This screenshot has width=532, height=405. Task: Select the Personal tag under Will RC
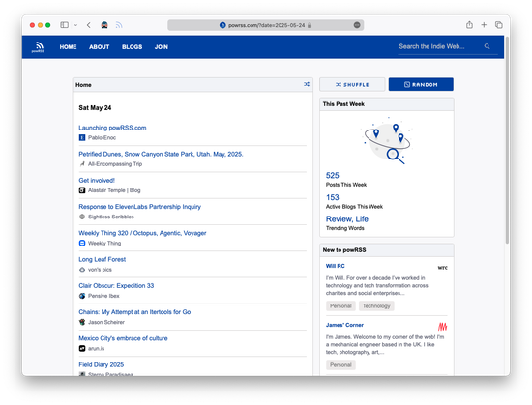pos(340,306)
